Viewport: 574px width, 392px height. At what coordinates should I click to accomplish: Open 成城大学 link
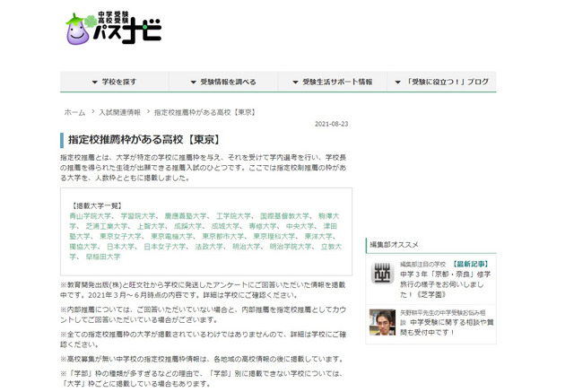coord(225,226)
